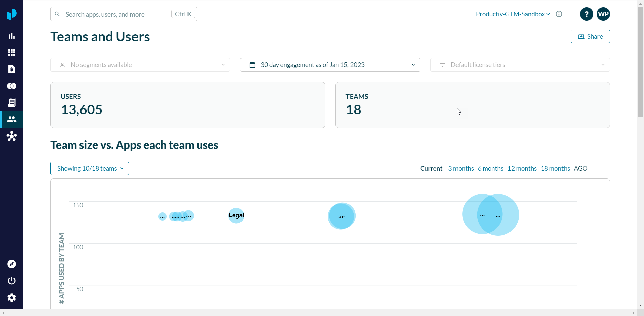
Task: Open the dollar document spend icon
Action: click(12, 69)
